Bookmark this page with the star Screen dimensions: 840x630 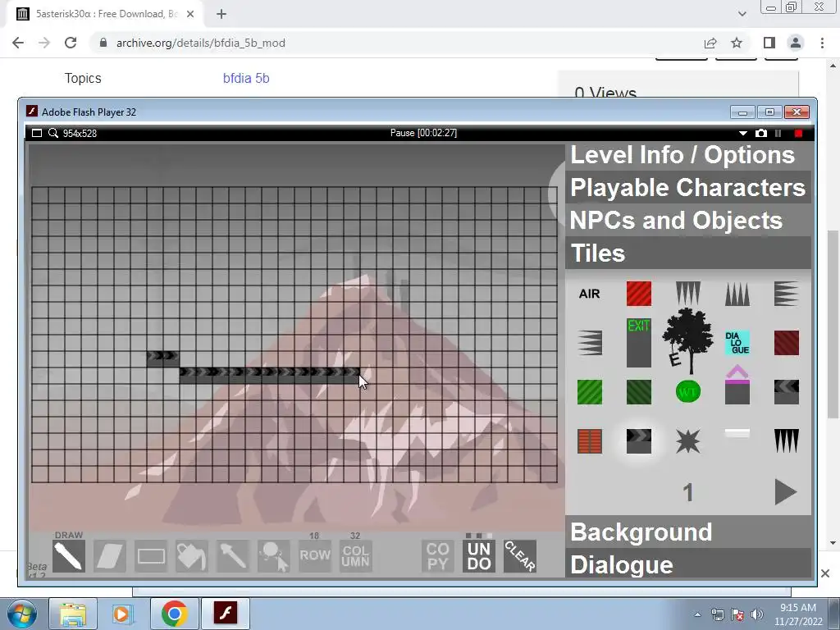(737, 43)
